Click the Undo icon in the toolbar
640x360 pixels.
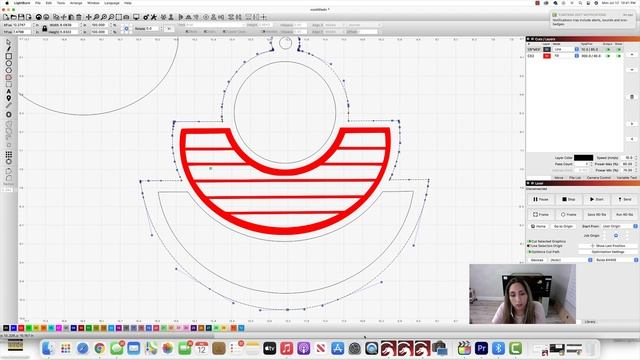click(x=38, y=17)
